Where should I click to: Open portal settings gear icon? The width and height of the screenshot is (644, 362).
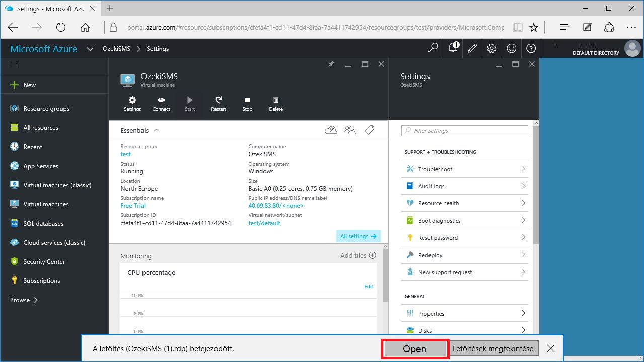tap(492, 48)
